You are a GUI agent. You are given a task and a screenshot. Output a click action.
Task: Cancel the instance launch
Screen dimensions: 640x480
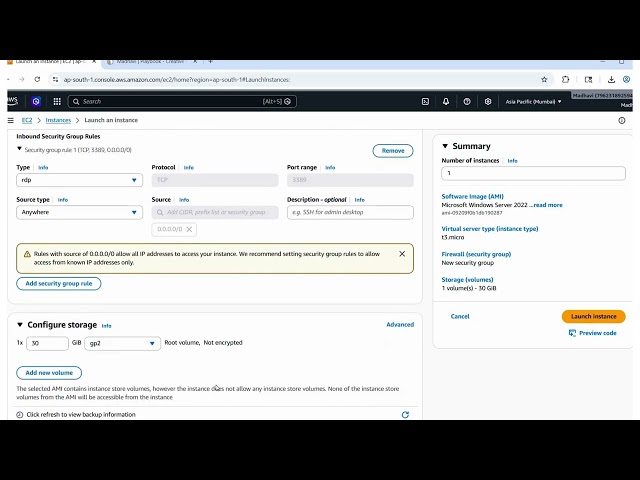point(460,316)
